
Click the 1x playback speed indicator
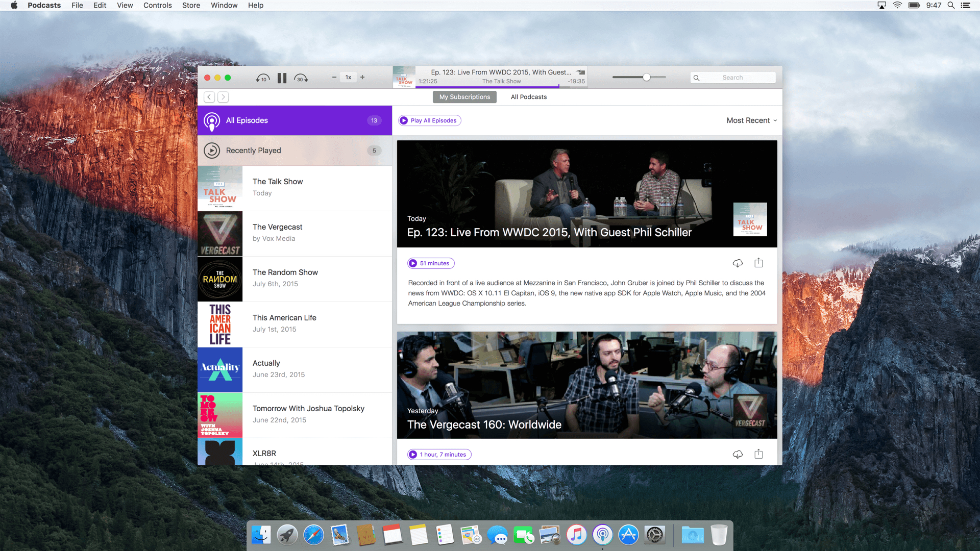pyautogui.click(x=348, y=78)
